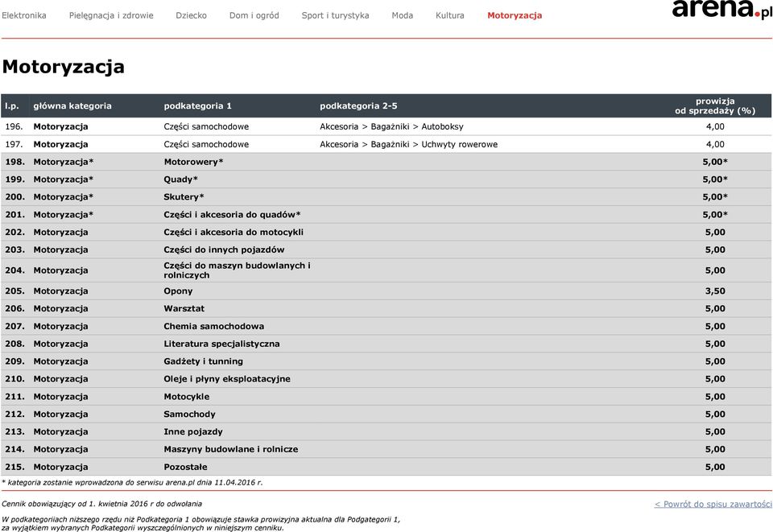Select the Samochody subcategory cell
The height and width of the screenshot is (532, 773).
coord(190,414)
